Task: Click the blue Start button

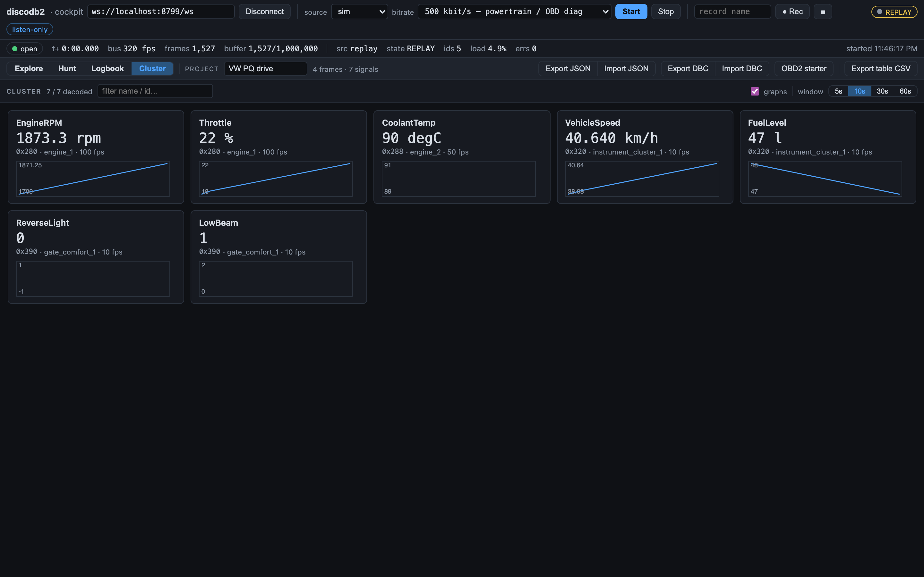Action: (631, 12)
